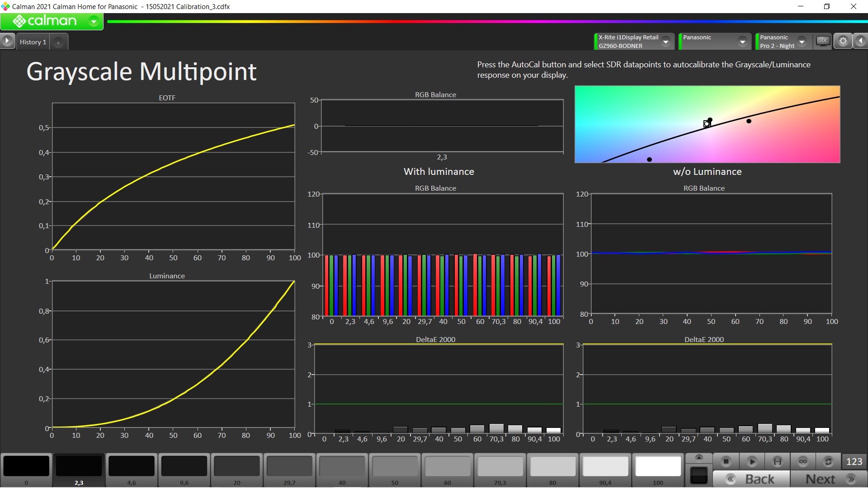Viewport: 868px width, 488px height.
Task: Add a new history tab
Action: [58, 42]
